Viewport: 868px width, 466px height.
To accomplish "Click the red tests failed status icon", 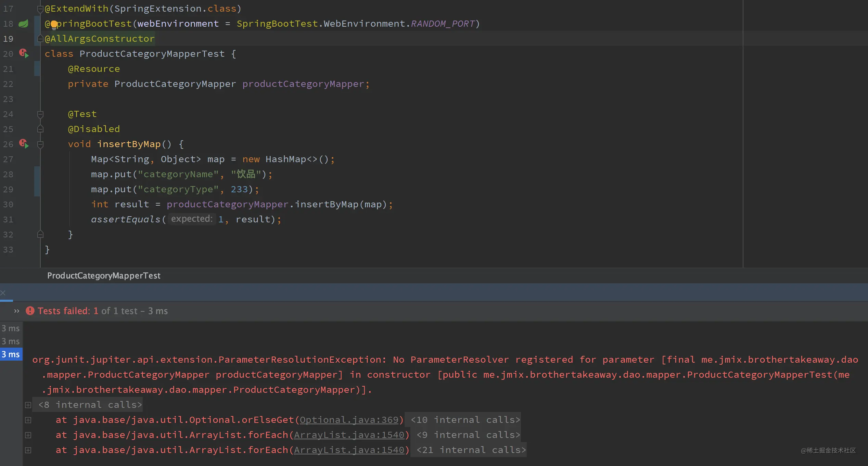I will click(x=30, y=311).
